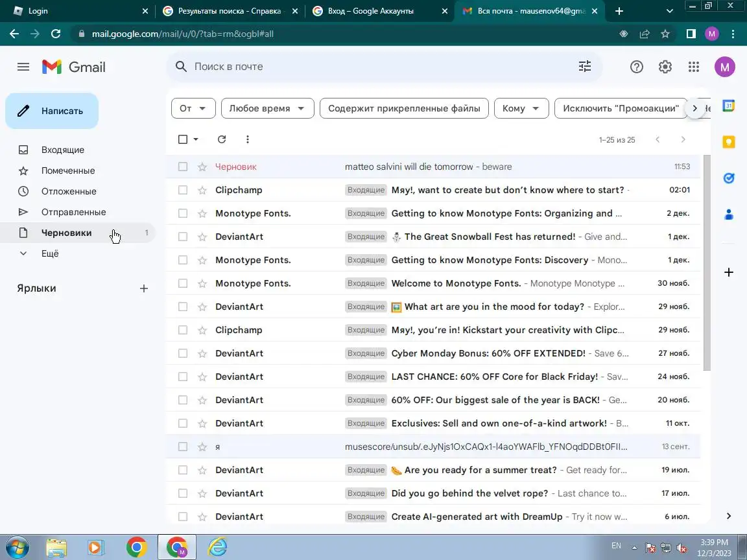Click the volume icon in the system tray
This screenshot has width=747, height=560.
(x=682, y=548)
